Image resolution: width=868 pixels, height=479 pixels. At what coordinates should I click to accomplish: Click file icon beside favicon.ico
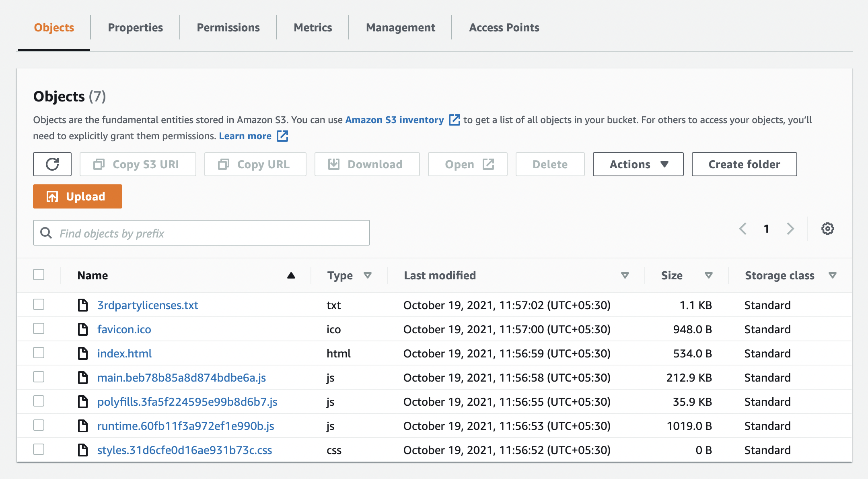83,329
